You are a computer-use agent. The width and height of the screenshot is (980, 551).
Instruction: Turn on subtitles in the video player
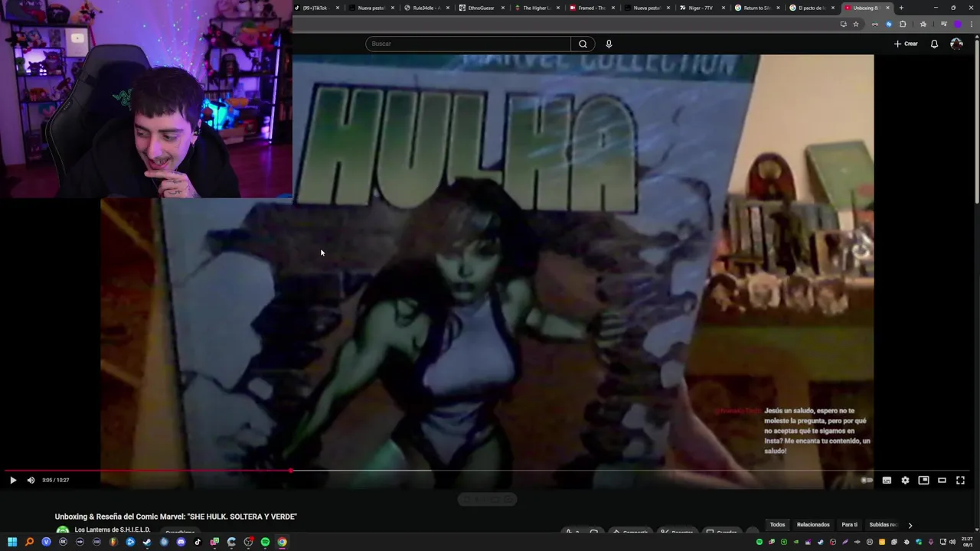click(x=887, y=480)
